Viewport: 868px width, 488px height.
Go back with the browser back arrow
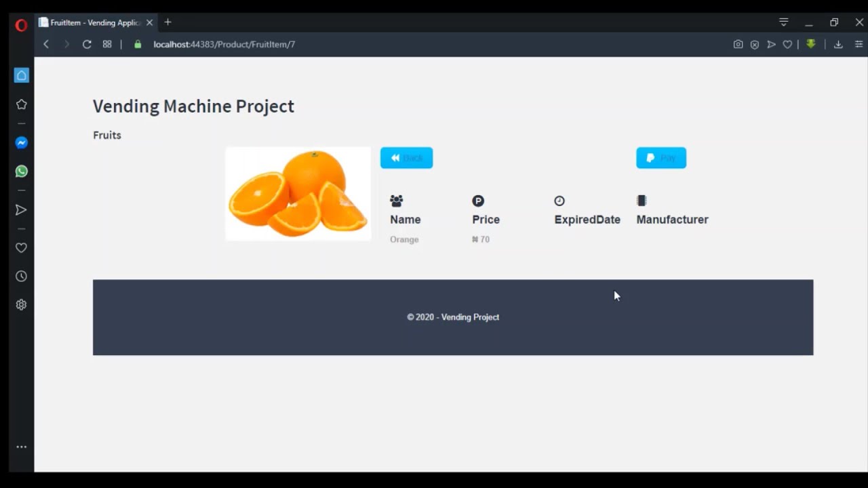coord(46,44)
